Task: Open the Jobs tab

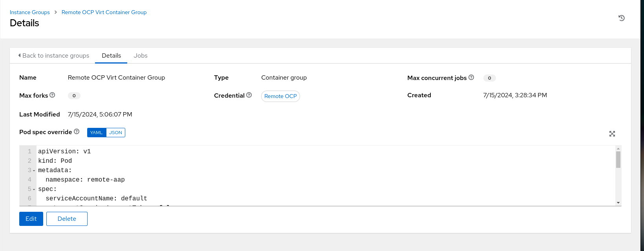Action: 140,56
